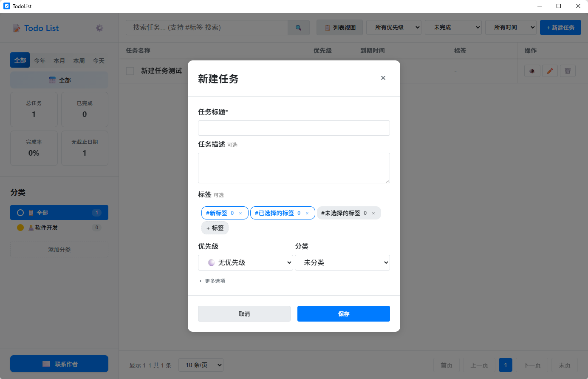Change page size with the 10 条/页 dropdown
588x379 pixels.
[x=201, y=365]
